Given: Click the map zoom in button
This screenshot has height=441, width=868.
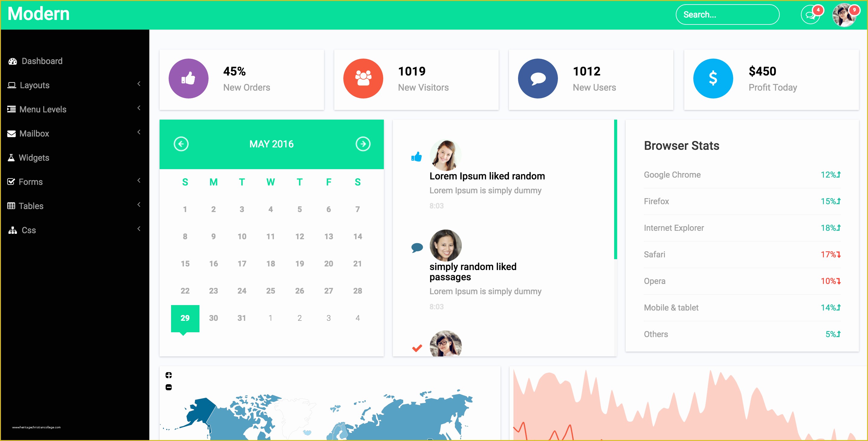Looking at the screenshot, I should pos(169,375).
